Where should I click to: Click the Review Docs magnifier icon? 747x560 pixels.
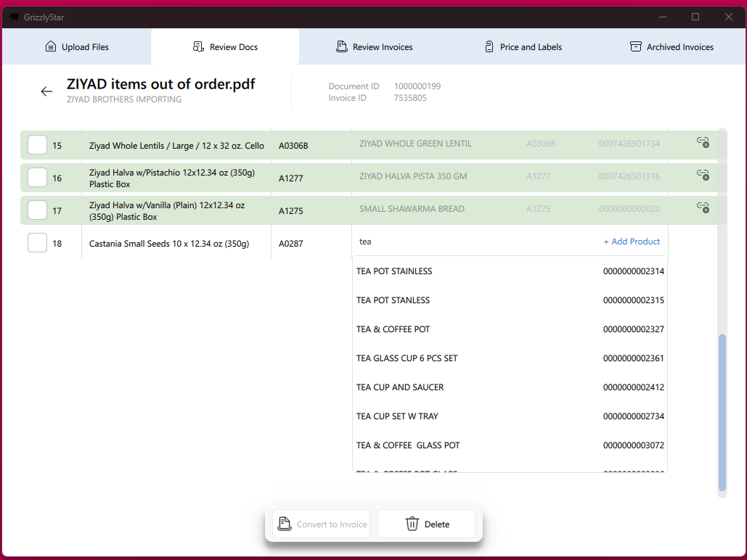[198, 46]
